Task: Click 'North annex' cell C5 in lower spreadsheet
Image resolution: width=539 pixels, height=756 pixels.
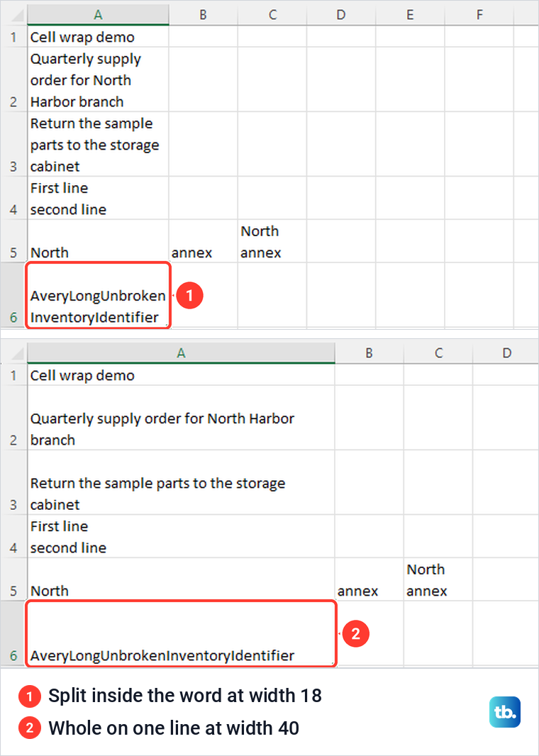Action: 438,579
